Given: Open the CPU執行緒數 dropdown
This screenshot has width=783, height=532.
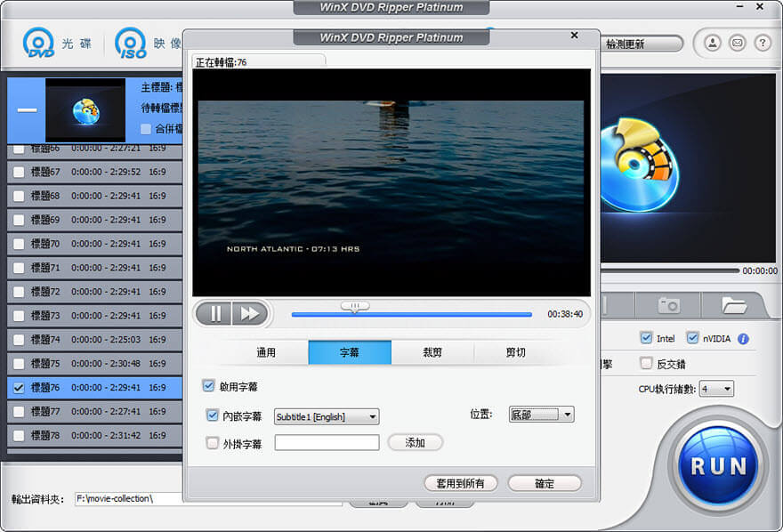Looking at the screenshot, I should tap(716, 389).
